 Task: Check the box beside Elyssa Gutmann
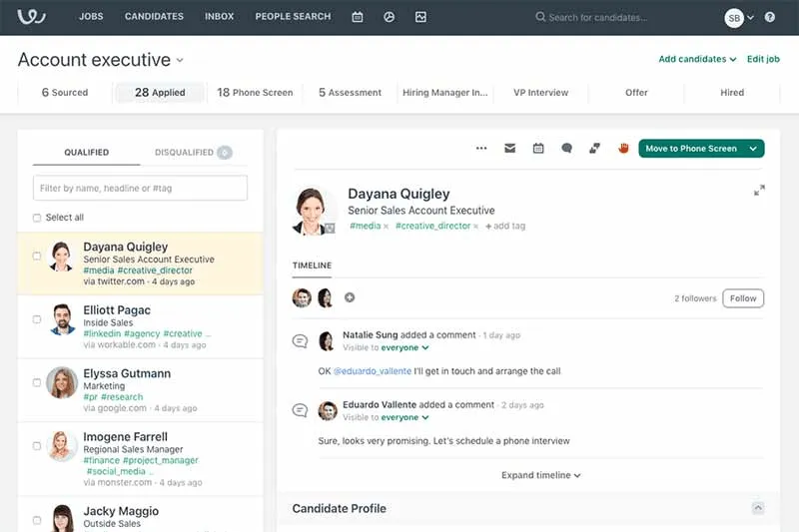click(x=37, y=382)
